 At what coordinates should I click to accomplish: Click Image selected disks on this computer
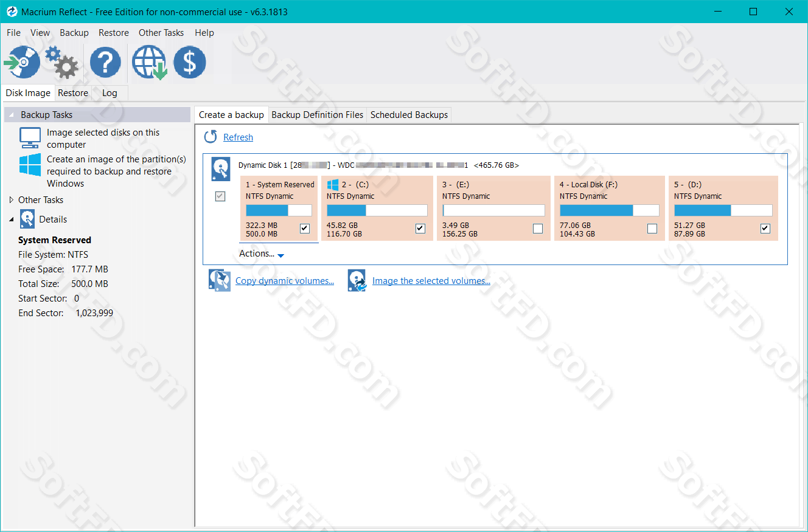pyautogui.click(x=103, y=139)
